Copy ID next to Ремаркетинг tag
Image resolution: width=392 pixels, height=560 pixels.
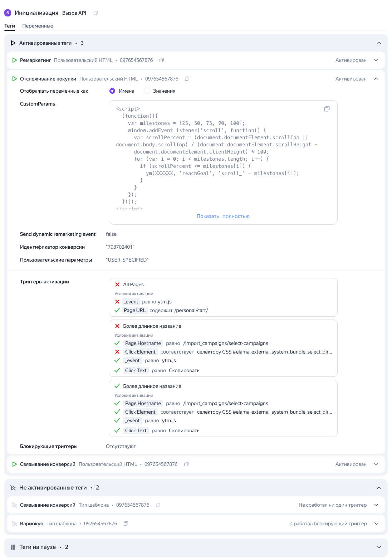pos(162,60)
